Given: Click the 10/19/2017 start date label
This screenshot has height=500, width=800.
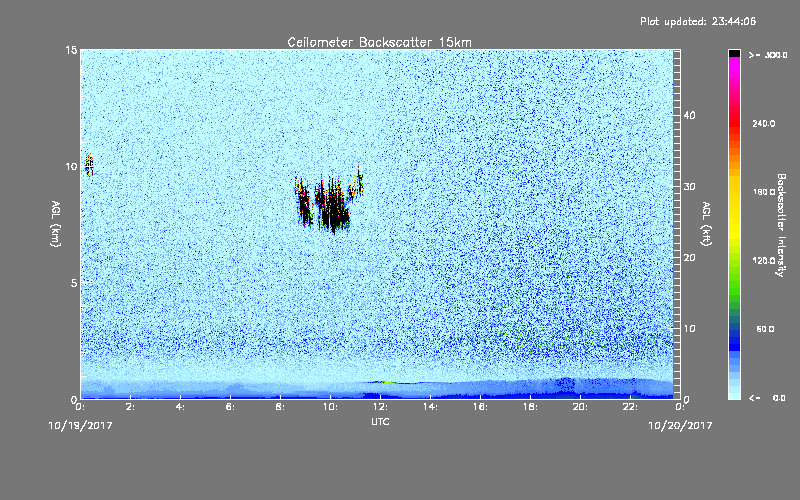Looking at the screenshot, I should (x=81, y=426).
